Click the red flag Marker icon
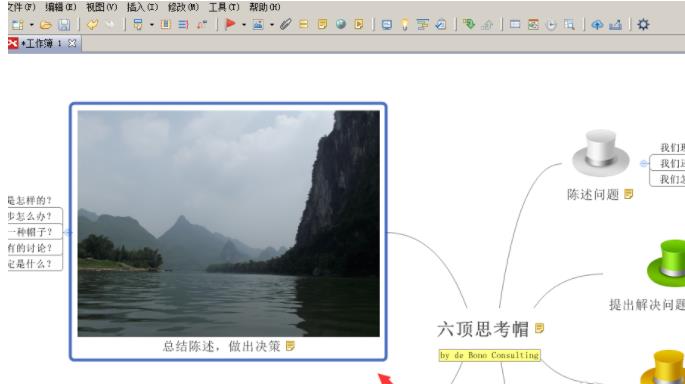 (230, 24)
